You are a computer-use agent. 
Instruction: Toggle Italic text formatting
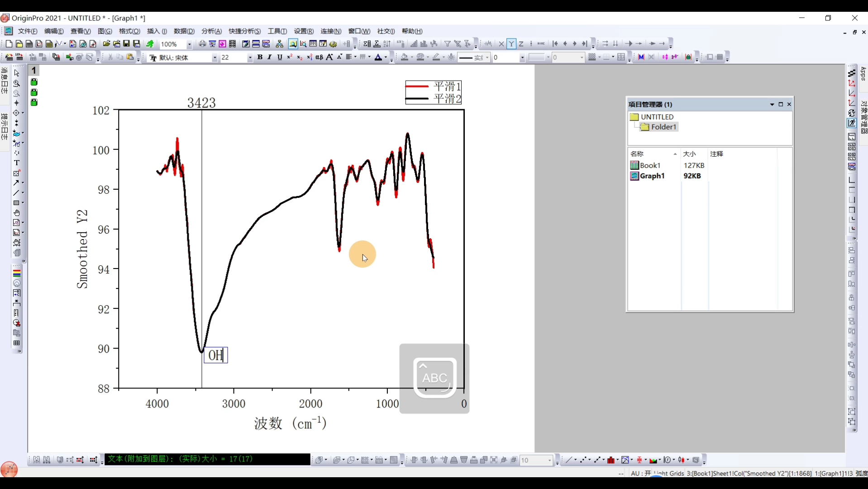coord(270,57)
